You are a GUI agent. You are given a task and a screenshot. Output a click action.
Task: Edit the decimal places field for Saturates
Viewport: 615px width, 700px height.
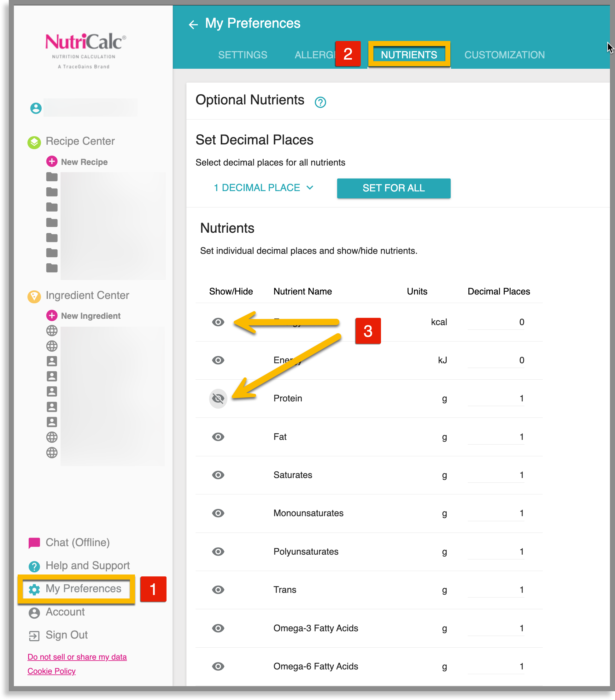[496, 475]
